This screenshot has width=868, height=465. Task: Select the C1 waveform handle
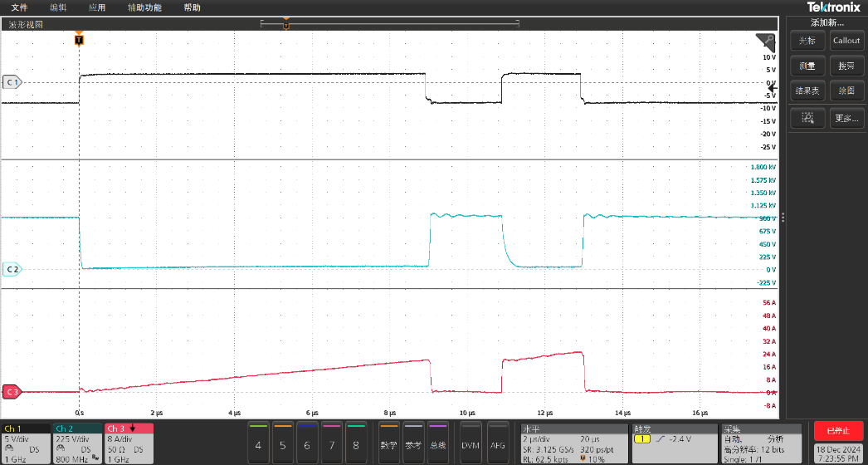(12, 82)
